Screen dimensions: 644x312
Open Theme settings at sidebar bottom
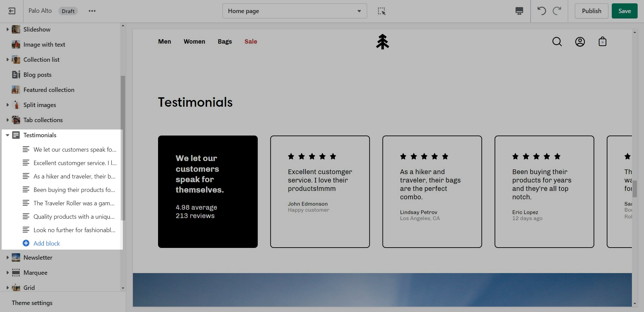coord(32,303)
